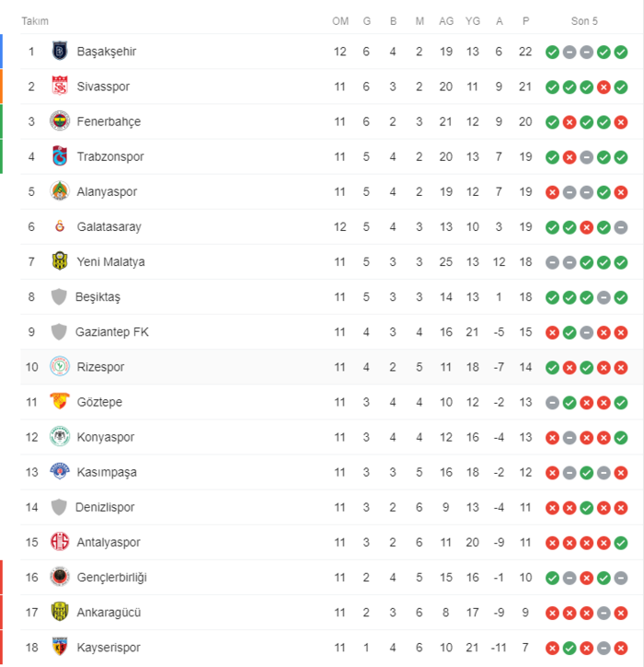644x667 pixels.
Task: Click the Göztepe club crest
Action: tap(60, 402)
